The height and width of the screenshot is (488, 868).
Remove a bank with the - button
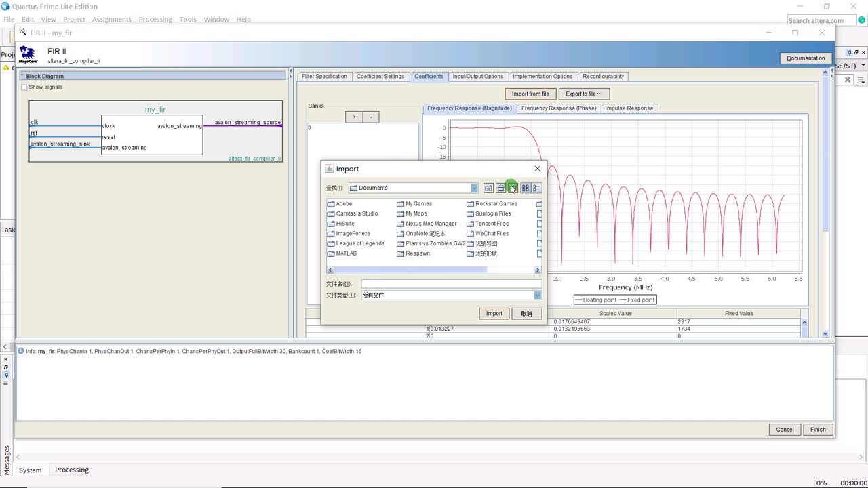[x=371, y=117]
